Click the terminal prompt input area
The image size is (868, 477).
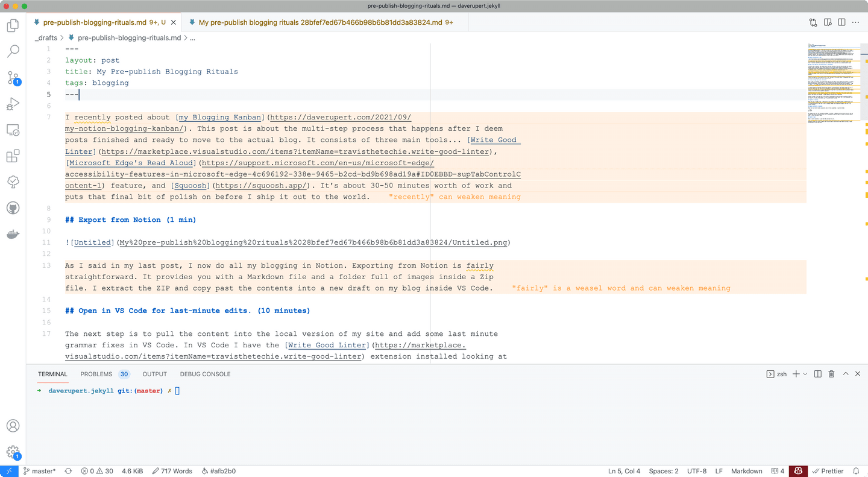point(177,391)
